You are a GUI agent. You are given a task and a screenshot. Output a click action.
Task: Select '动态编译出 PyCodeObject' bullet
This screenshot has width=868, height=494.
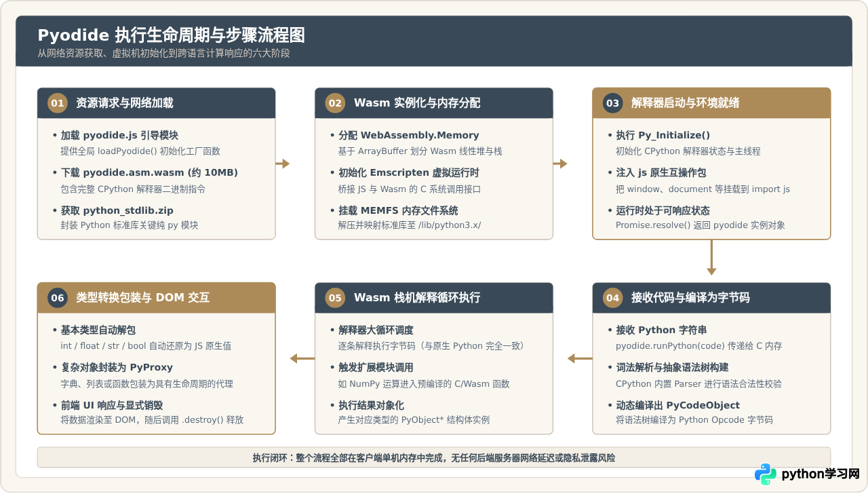click(x=673, y=405)
